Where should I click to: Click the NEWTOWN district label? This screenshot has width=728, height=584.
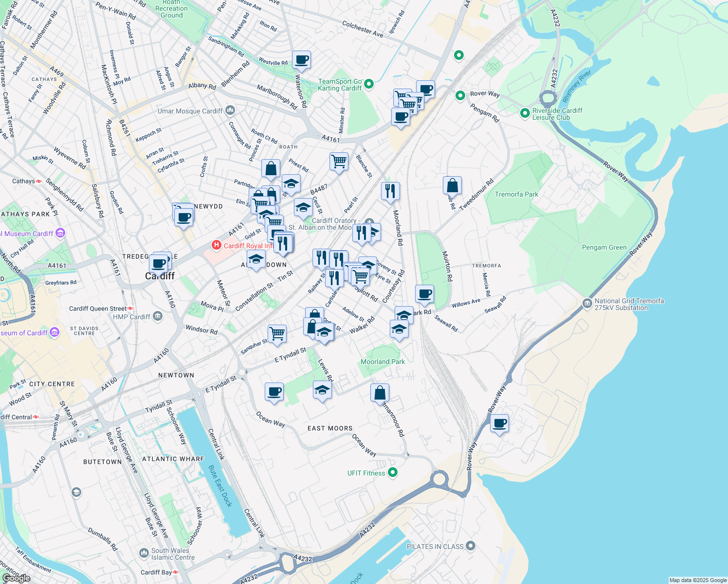tap(176, 375)
